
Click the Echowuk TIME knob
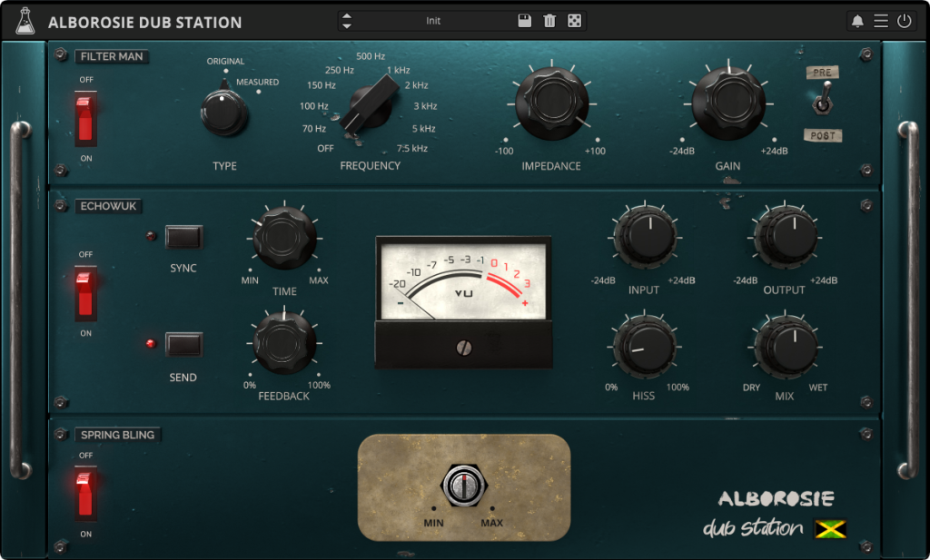(284, 238)
